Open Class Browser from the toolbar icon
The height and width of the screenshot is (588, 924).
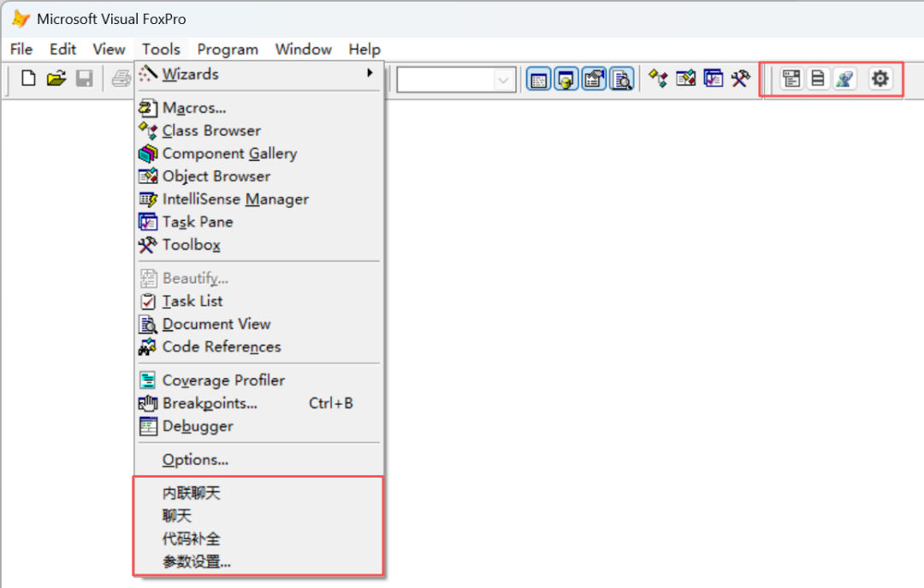coord(658,79)
